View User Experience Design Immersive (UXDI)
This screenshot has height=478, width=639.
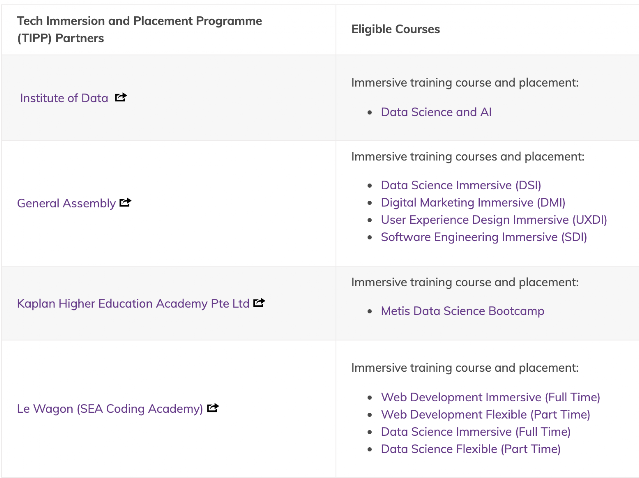(x=494, y=220)
